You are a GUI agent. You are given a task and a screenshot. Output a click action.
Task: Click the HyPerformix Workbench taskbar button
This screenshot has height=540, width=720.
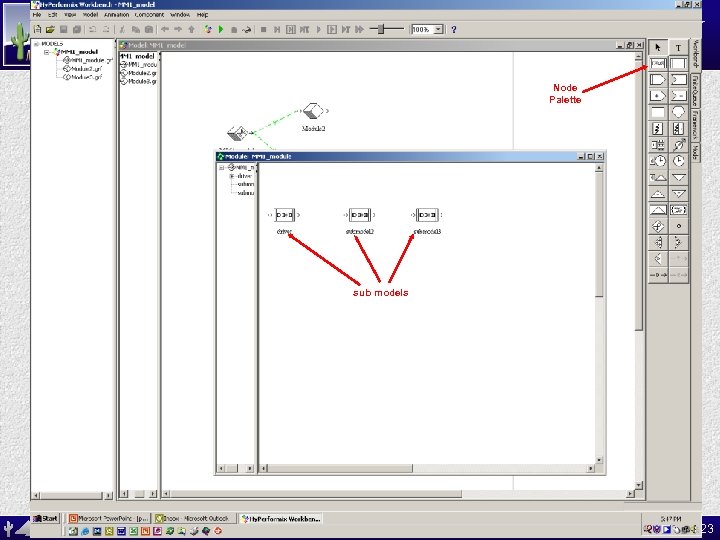(281, 518)
